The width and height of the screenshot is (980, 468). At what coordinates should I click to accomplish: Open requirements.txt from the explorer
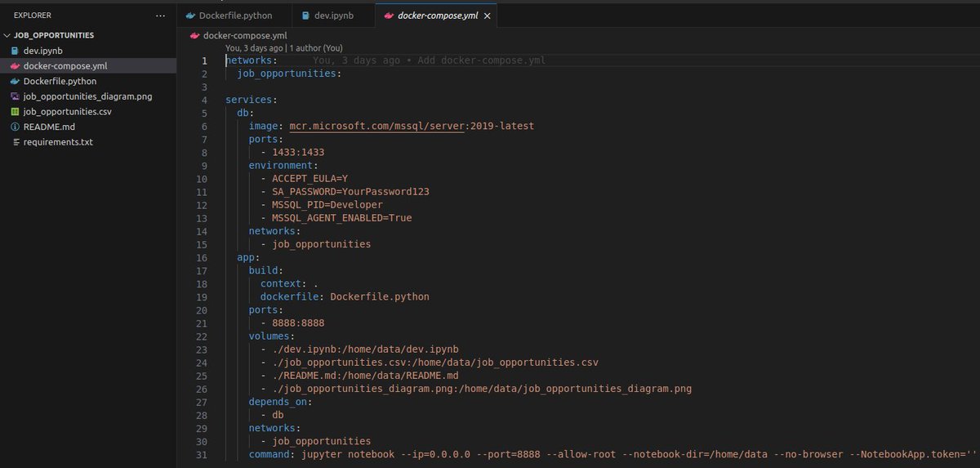pos(58,141)
